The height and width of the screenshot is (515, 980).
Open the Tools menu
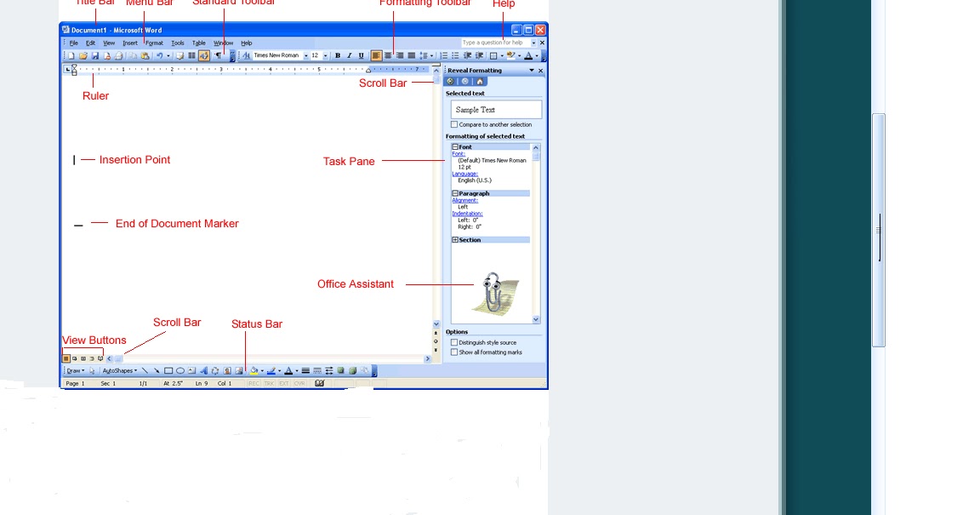point(178,43)
